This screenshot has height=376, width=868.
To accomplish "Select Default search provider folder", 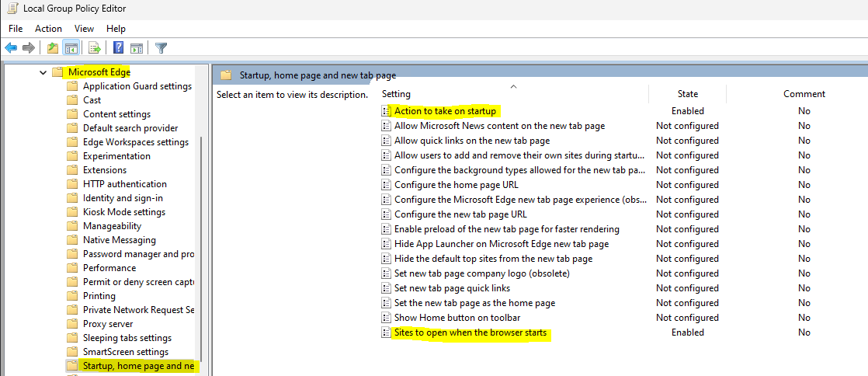I will pos(130,128).
